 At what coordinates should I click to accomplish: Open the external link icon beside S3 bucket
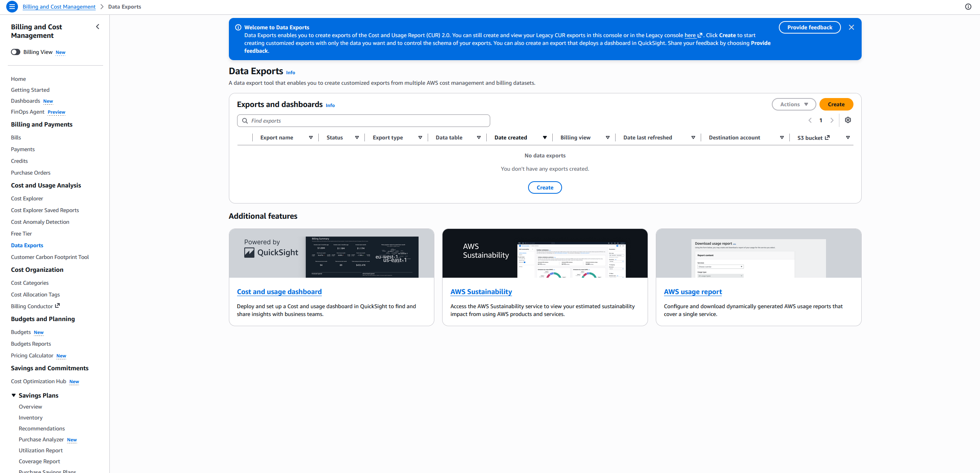[x=827, y=137]
